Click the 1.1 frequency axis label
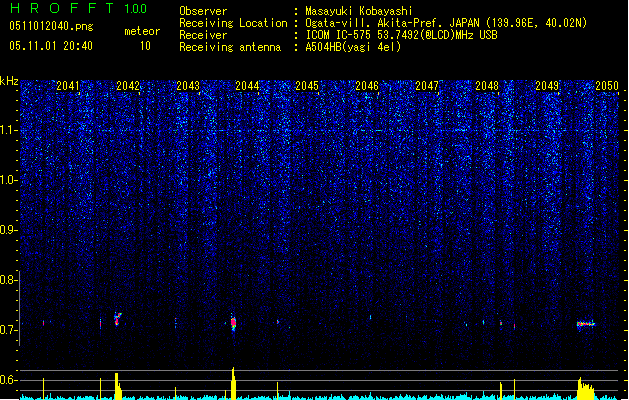Viewport: 629px width, 400px height. click(x=8, y=130)
